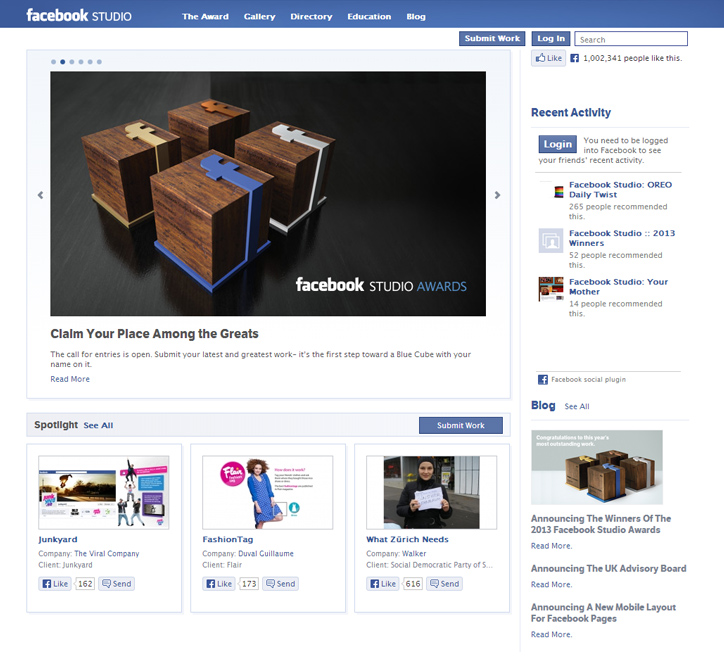Send the Junkyard project

(116, 584)
